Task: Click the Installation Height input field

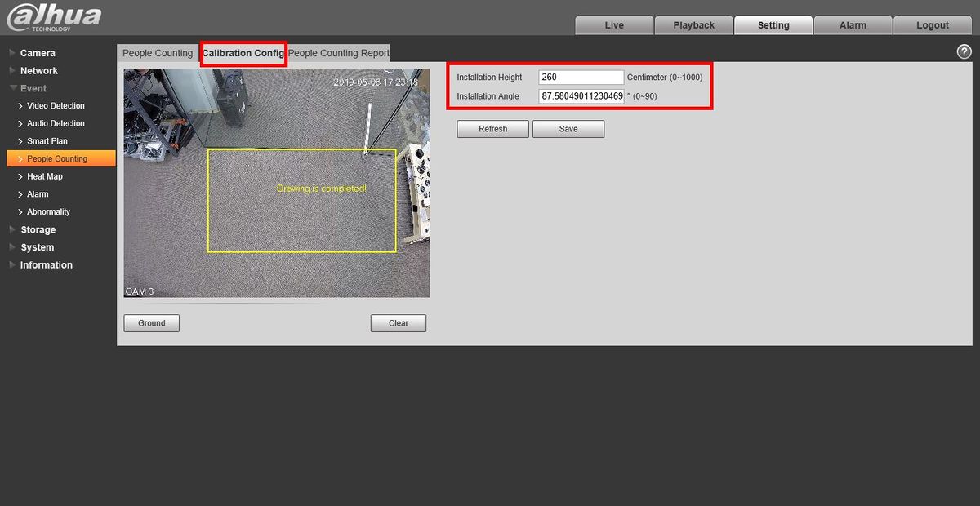Action: [581, 78]
